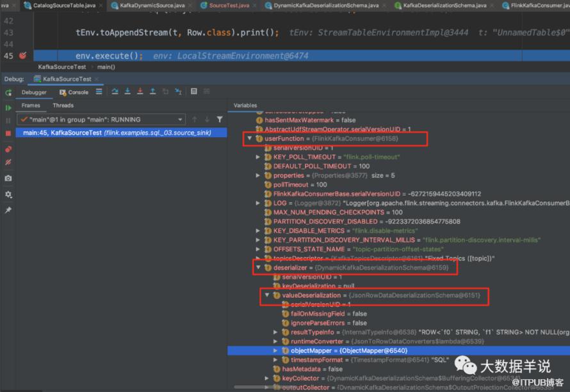Click main() in the editor breadcrumb
The width and height of the screenshot is (570, 392).
pyautogui.click(x=106, y=67)
